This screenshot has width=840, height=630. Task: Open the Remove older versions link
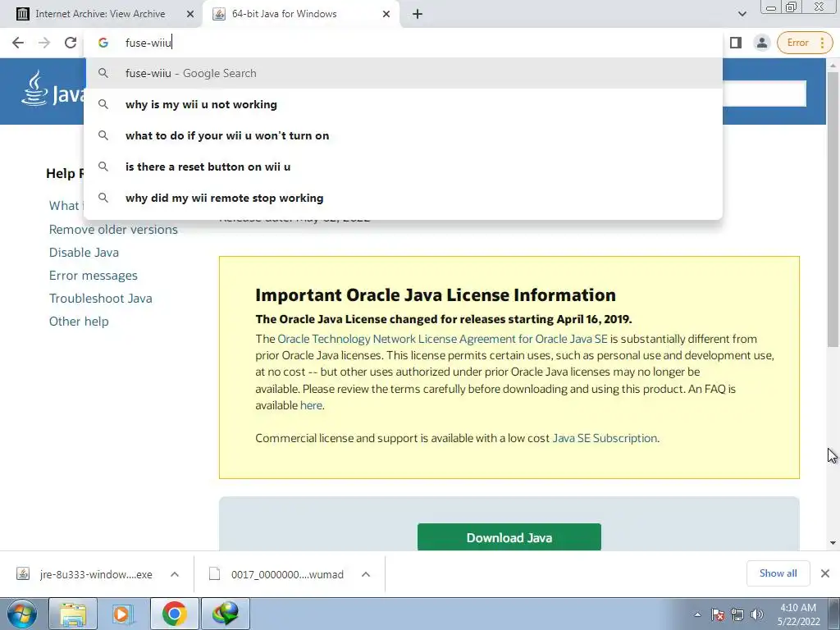(x=113, y=230)
